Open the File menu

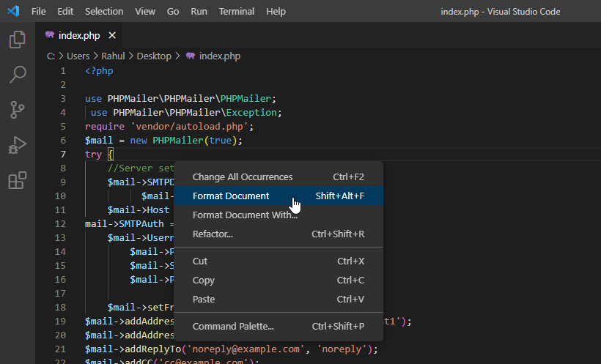pos(39,12)
